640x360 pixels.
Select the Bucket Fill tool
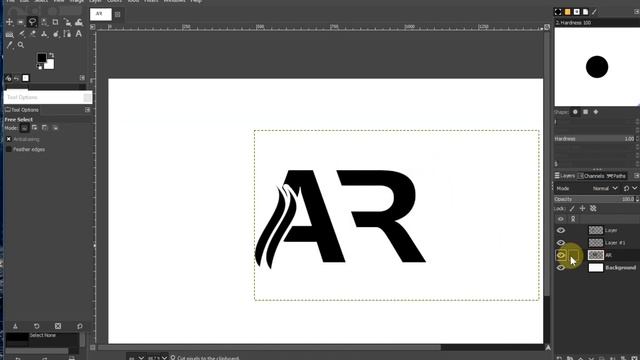coord(9,34)
